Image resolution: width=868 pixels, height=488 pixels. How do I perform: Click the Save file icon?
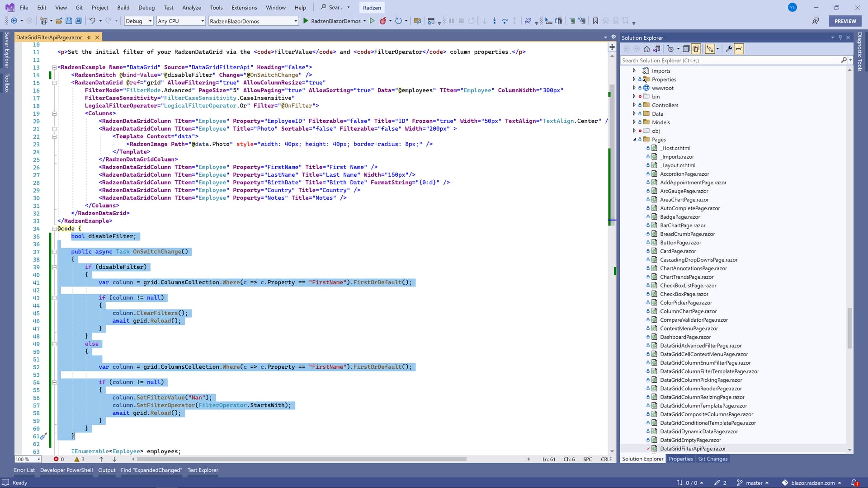(69, 21)
